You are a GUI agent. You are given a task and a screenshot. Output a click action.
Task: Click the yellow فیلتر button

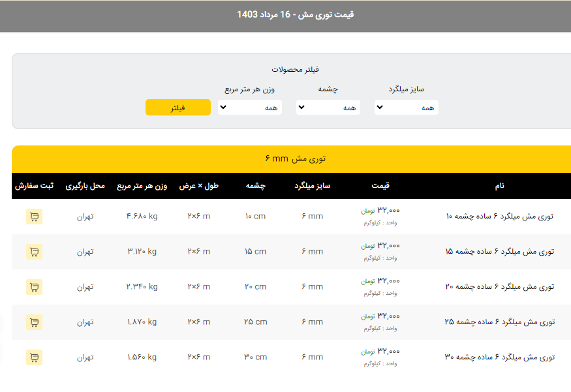(177, 108)
